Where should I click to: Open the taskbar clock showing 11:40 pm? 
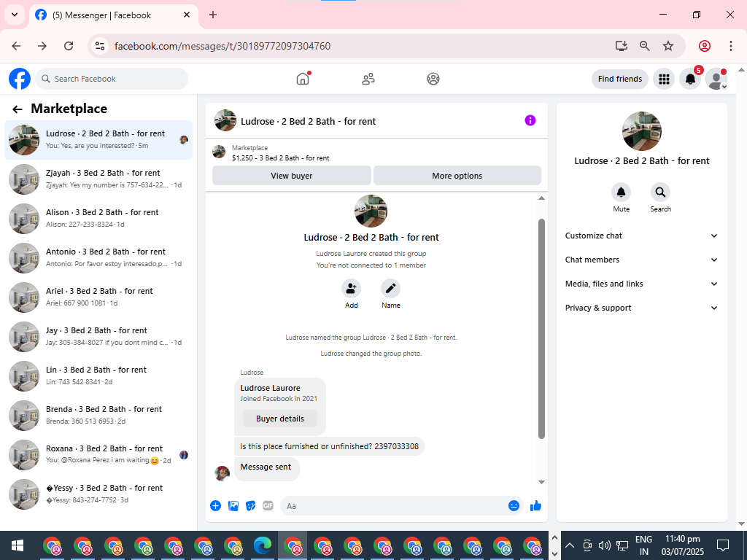click(x=682, y=545)
